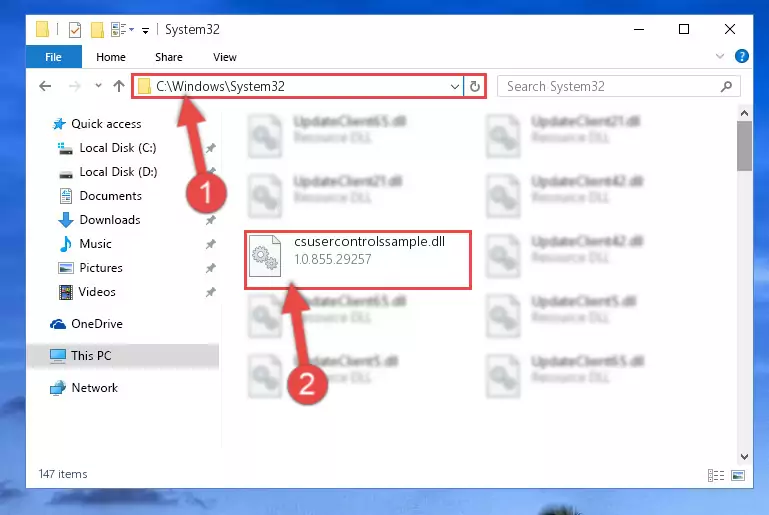Open Documents in the sidebar

click(110, 196)
